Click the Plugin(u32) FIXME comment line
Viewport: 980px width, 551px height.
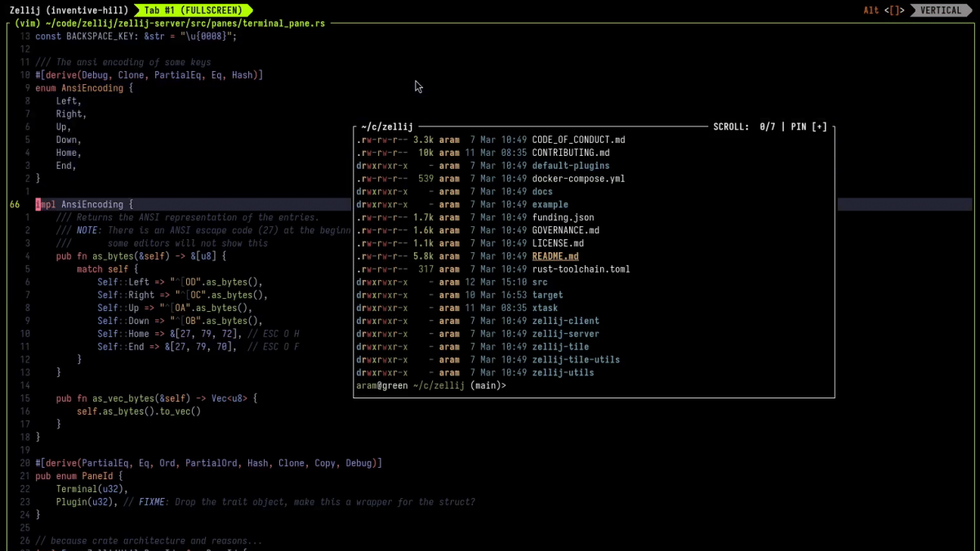point(265,502)
